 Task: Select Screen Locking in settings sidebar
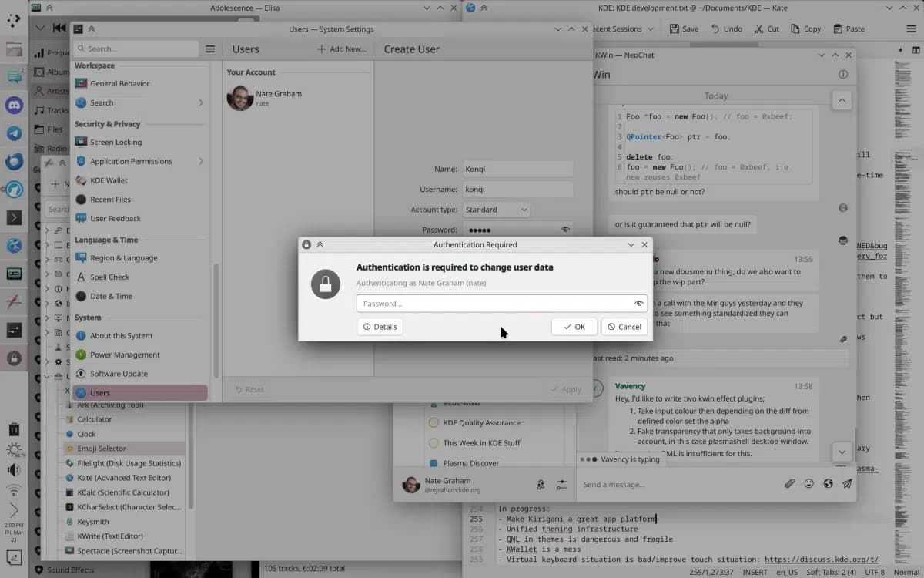click(x=115, y=142)
